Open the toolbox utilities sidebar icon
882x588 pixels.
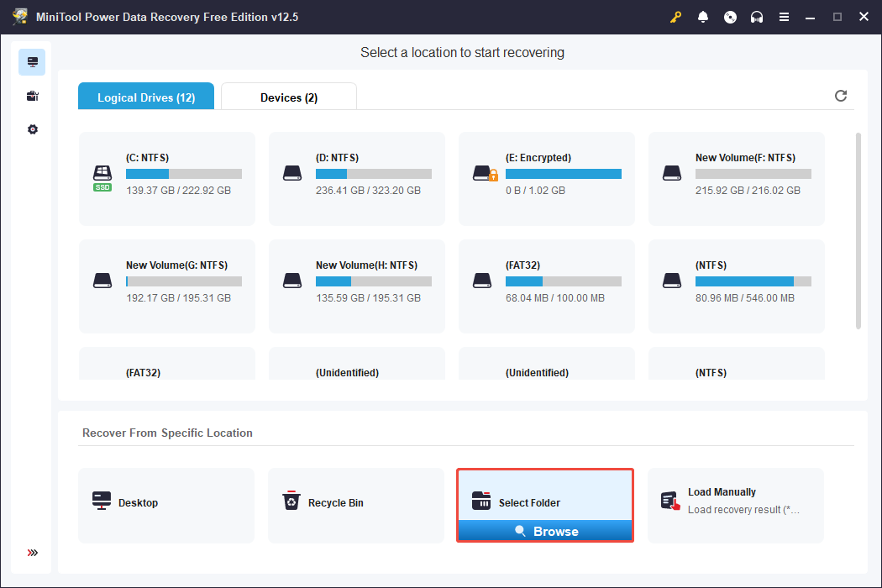coord(32,96)
